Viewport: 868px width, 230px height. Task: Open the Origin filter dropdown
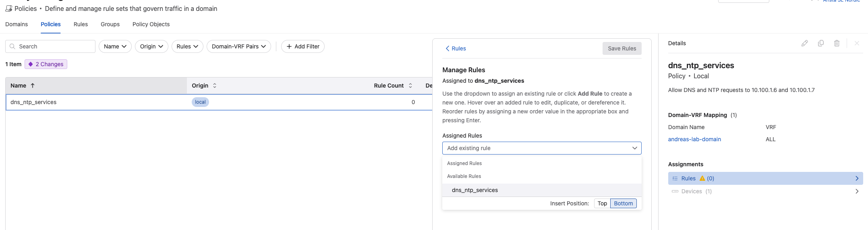151,46
